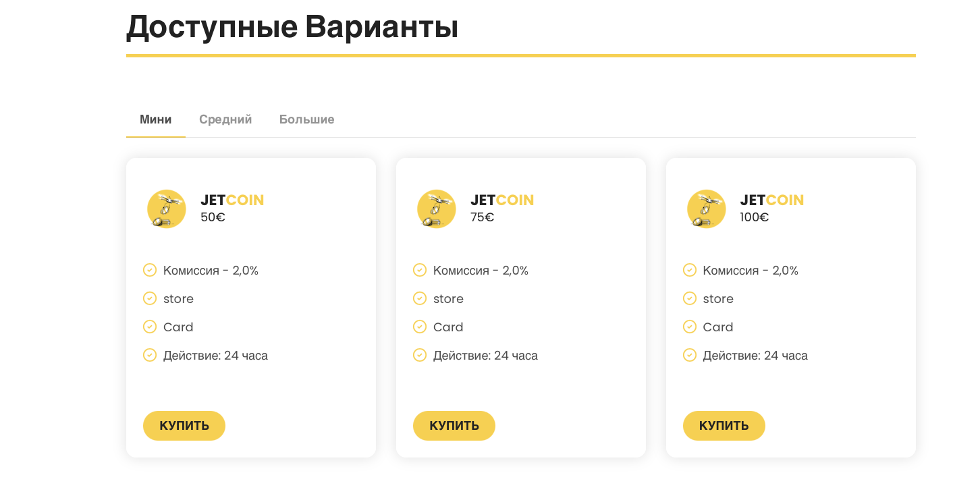Click the check icon beside store on the 50€ card
Screen dimensions: 980x498
pyautogui.click(x=150, y=298)
